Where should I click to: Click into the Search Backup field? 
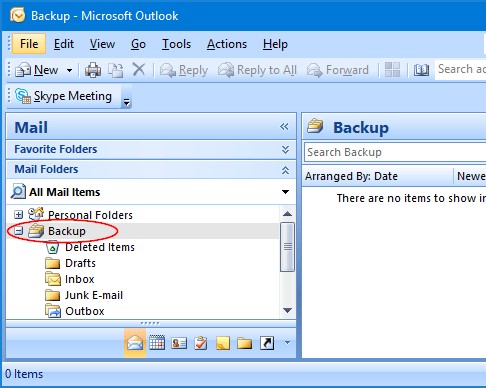(395, 152)
